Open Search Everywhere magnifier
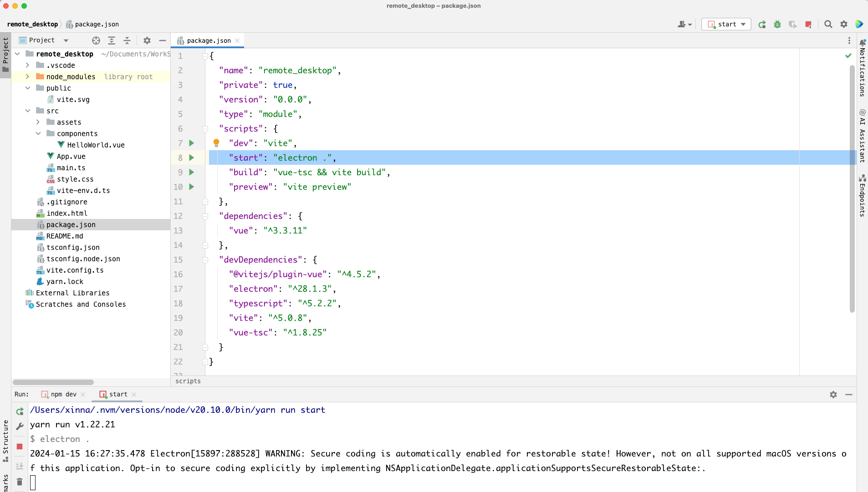The height and width of the screenshot is (492, 868). coord(828,25)
